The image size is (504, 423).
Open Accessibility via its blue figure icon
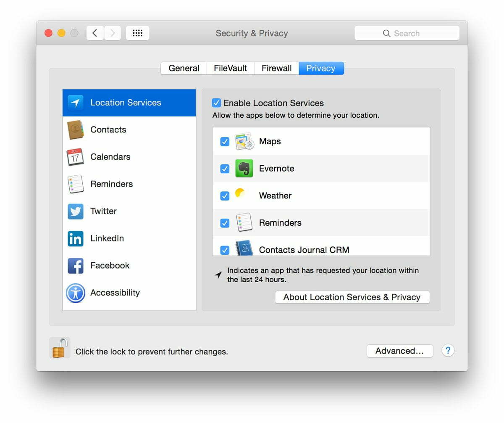pos(75,293)
